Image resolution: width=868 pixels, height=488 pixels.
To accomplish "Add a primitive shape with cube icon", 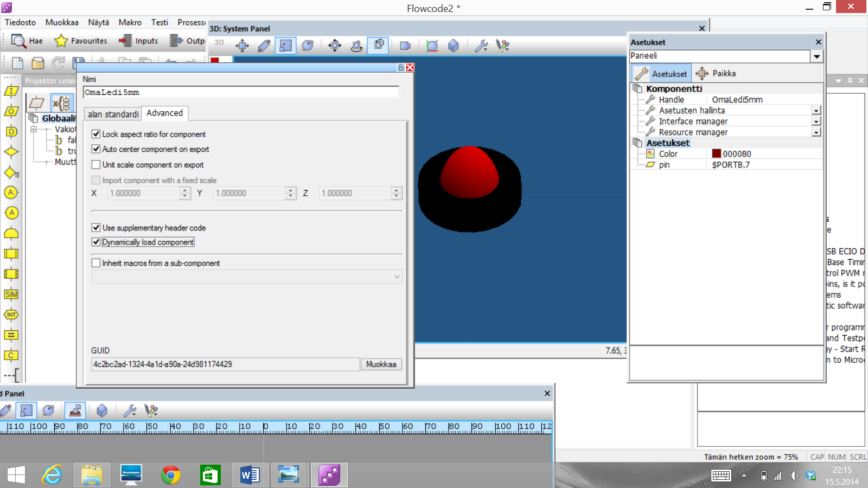I will click(454, 46).
